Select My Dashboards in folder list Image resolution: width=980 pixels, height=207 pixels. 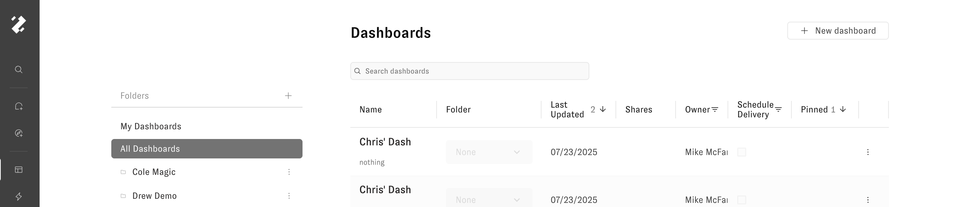coord(151,126)
